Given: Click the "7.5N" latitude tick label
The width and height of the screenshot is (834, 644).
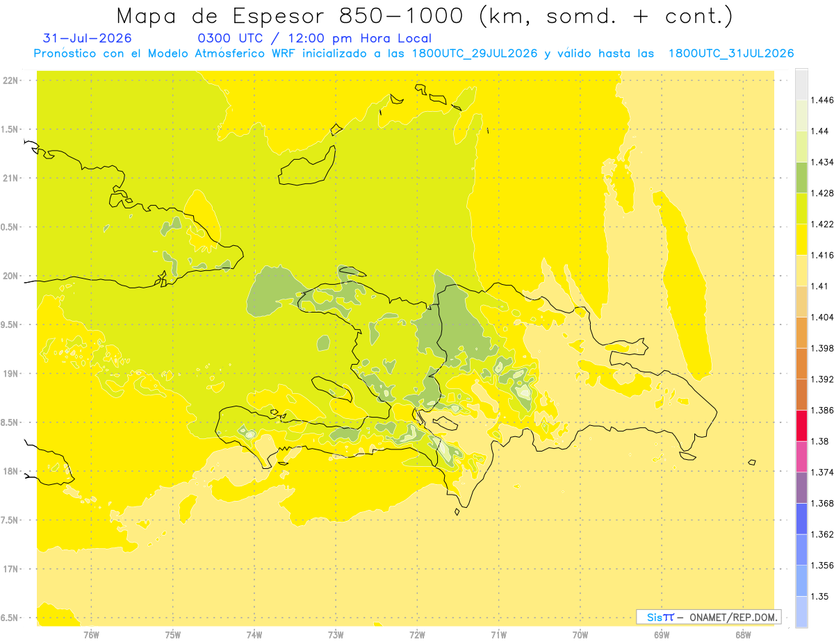Looking at the screenshot, I should tap(10, 520).
